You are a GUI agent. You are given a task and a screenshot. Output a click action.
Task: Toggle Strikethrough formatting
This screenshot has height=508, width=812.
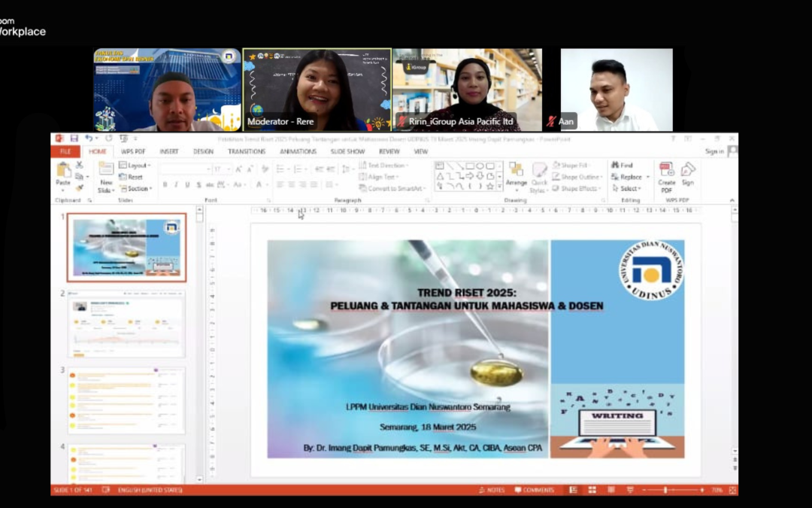coord(210,184)
